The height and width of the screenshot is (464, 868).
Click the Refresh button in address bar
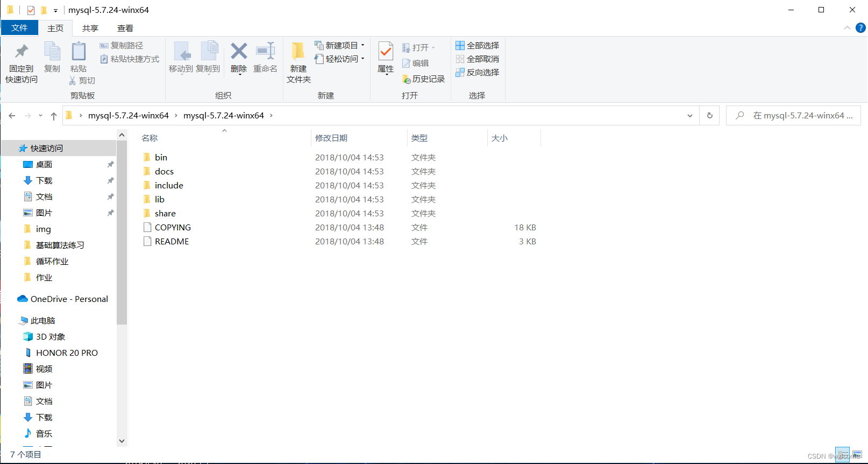coord(710,115)
